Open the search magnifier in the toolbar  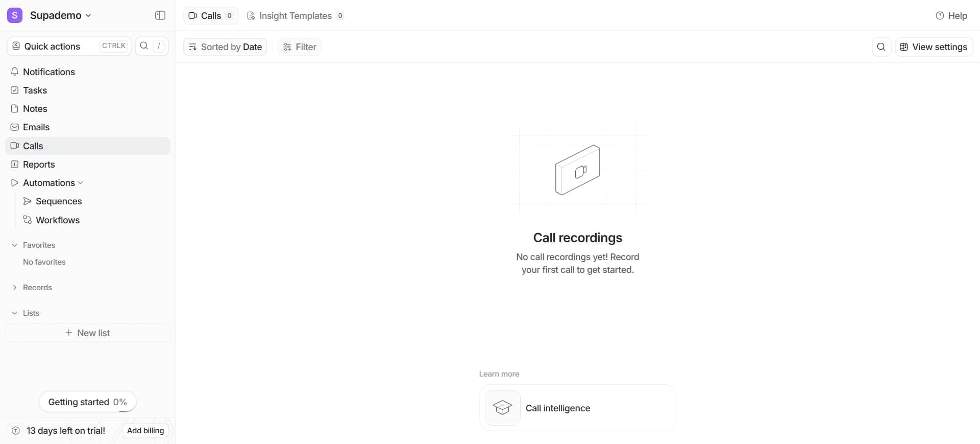click(881, 46)
